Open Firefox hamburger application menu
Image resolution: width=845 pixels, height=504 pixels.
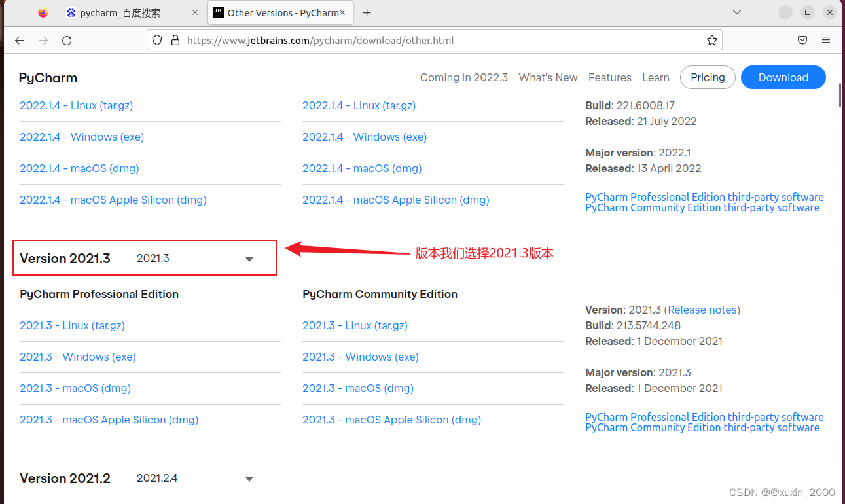tap(826, 41)
